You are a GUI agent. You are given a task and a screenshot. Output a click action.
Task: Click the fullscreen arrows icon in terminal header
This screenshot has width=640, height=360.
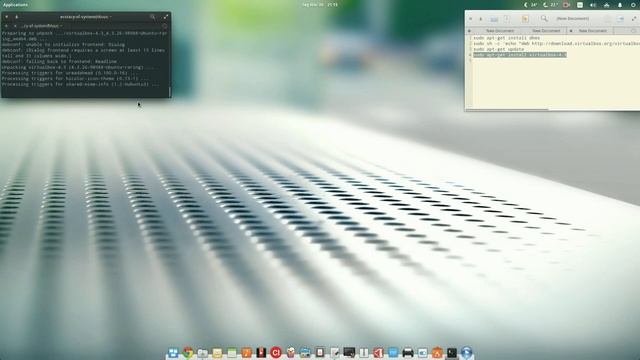[166, 17]
